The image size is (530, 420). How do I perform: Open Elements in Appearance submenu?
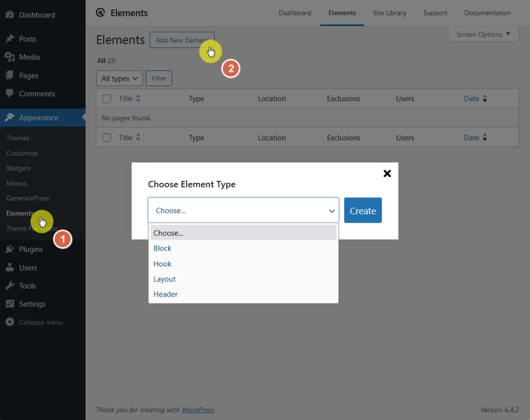(20, 213)
